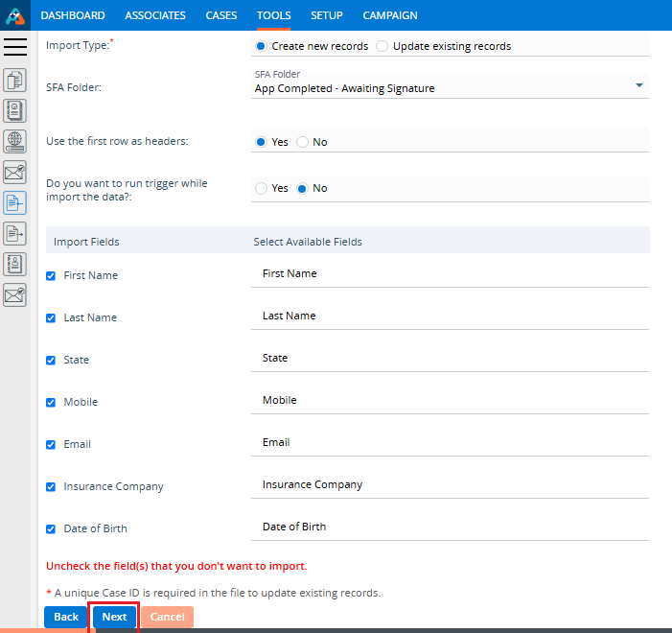Click the globe web sidebar icon

[15, 141]
